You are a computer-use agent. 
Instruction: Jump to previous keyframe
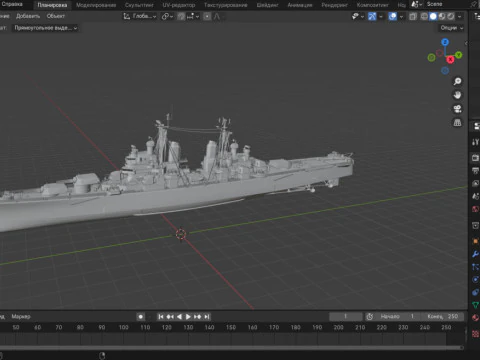click(170, 317)
